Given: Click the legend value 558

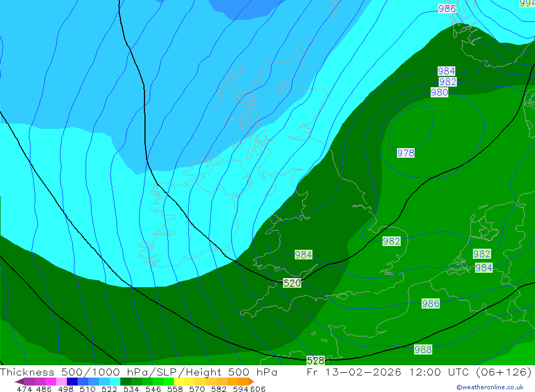Looking at the screenshot, I should click(175, 389).
